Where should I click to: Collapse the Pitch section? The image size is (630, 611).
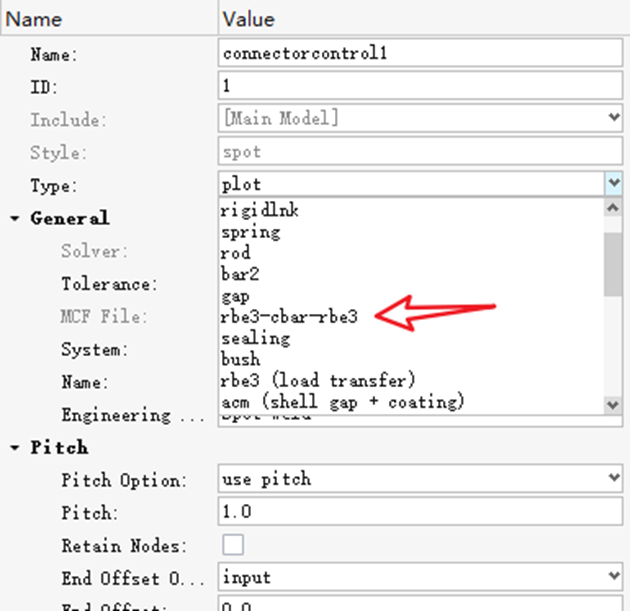pyautogui.click(x=15, y=448)
